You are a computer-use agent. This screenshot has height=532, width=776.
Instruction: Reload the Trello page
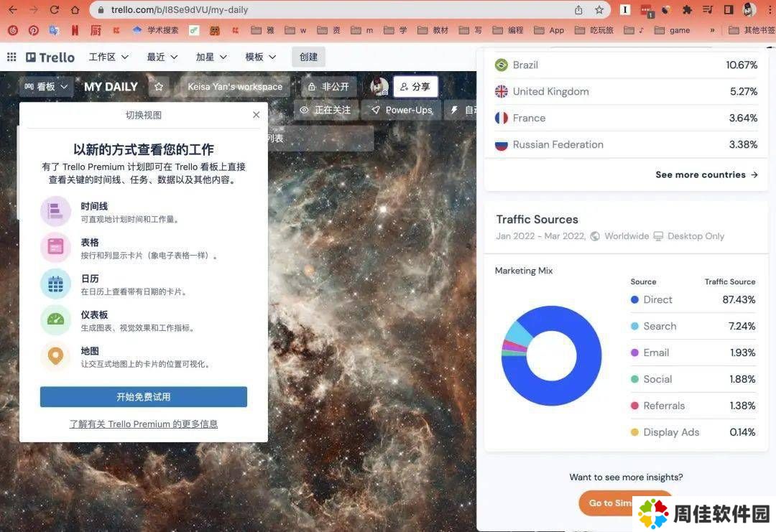pos(55,9)
